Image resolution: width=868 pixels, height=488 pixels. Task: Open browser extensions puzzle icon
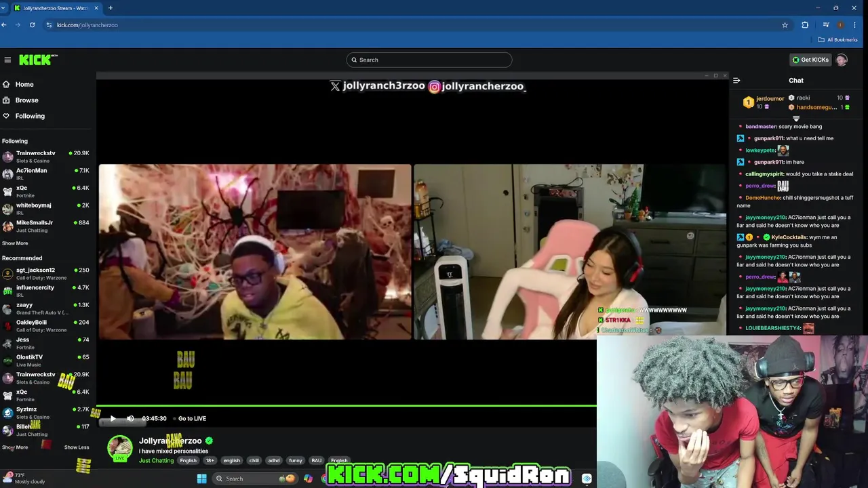coord(805,25)
